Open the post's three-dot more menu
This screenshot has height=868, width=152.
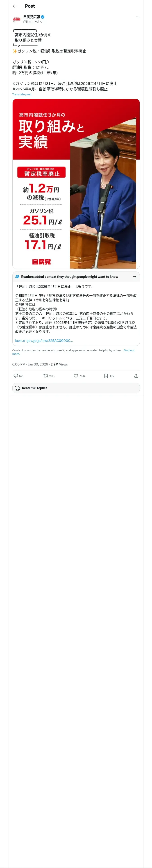point(138,17)
